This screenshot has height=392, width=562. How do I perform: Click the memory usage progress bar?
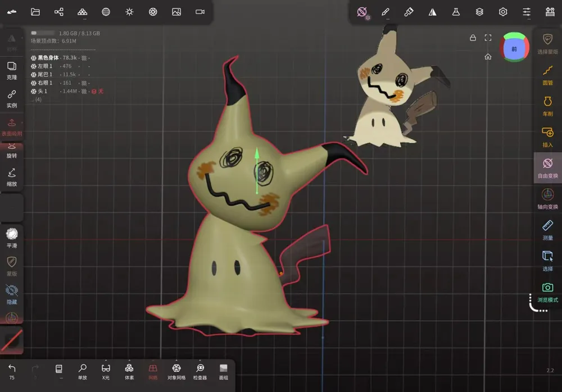pyautogui.click(x=42, y=33)
